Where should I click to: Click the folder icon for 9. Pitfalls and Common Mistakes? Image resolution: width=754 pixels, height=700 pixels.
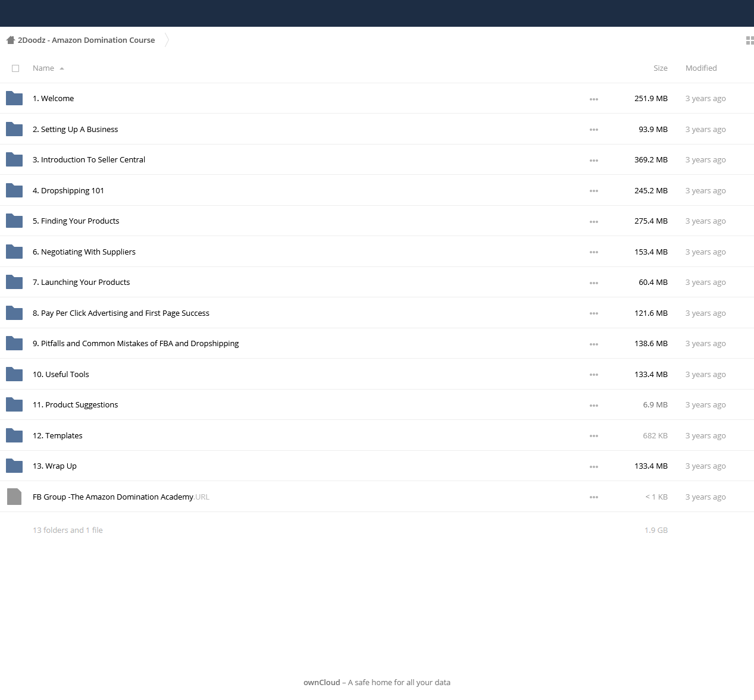14,343
